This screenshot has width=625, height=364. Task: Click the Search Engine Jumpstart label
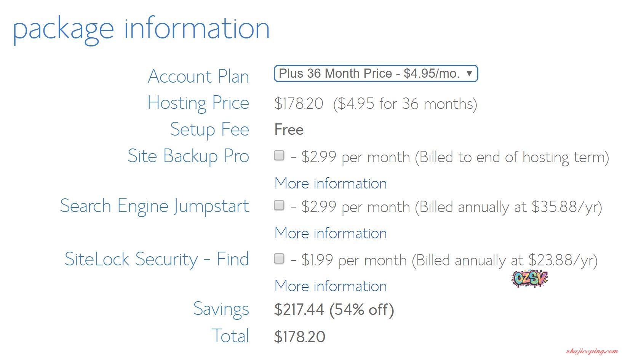155,206
